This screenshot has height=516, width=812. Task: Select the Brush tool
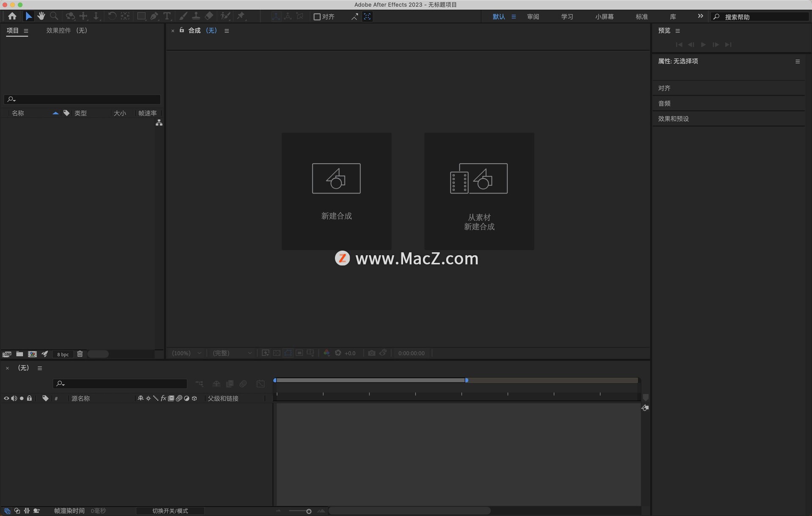[x=183, y=16]
